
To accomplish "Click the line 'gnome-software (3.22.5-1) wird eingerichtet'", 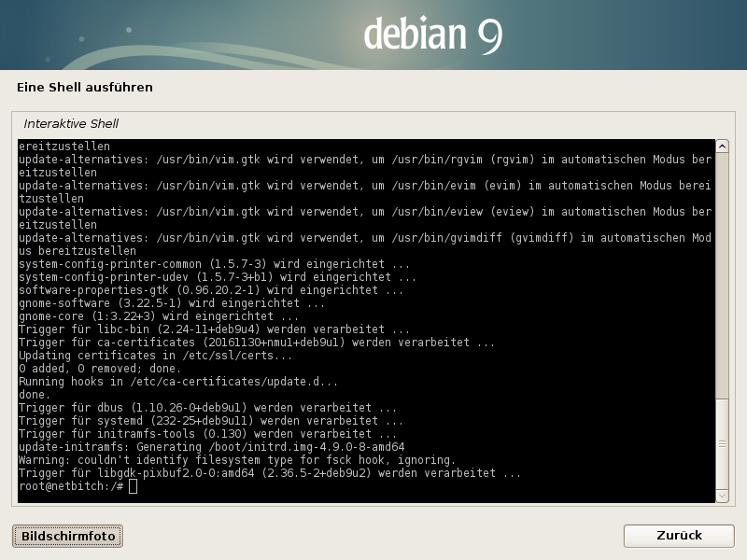I will (171, 303).
